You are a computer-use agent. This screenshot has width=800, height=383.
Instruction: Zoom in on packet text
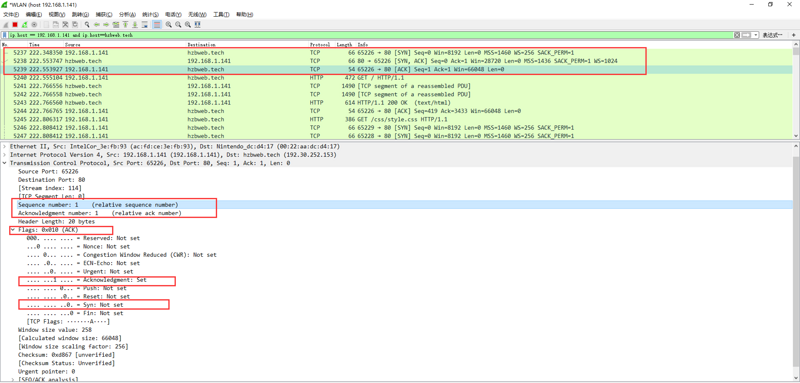pyautogui.click(x=169, y=25)
